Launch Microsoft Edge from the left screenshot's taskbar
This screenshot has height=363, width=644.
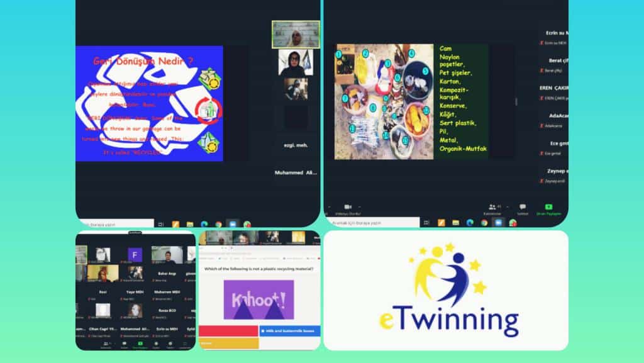tap(204, 224)
